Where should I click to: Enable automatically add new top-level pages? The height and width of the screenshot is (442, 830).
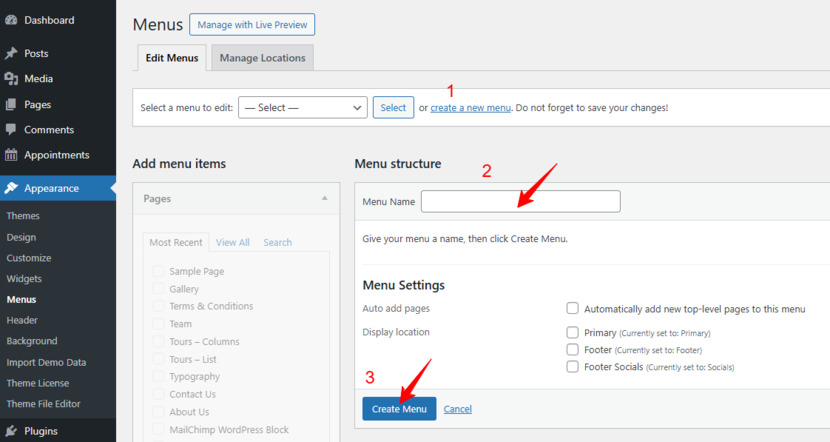pyautogui.click(x=572, y=308)
